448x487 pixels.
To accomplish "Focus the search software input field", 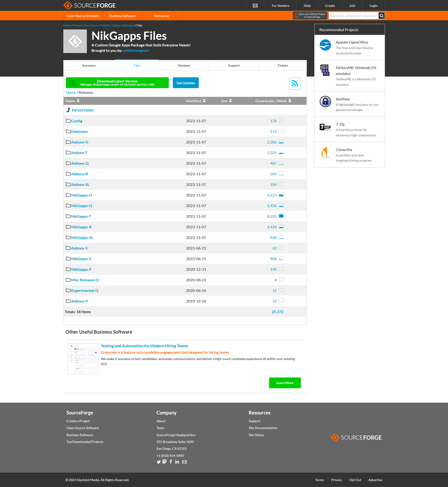I will click(353, 16).
